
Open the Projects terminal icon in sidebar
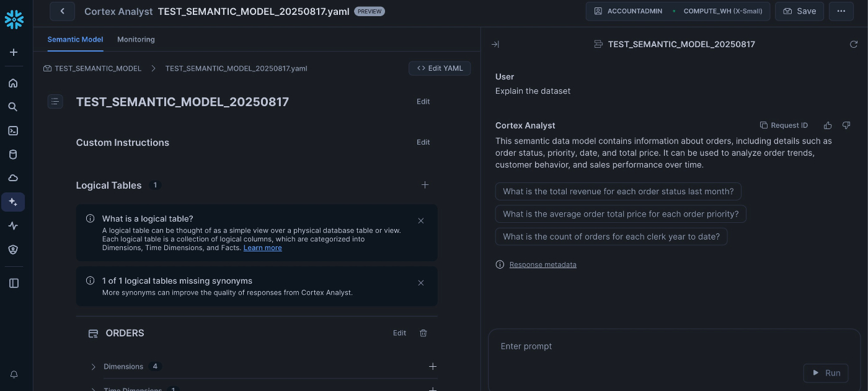(x=13, y=130)
